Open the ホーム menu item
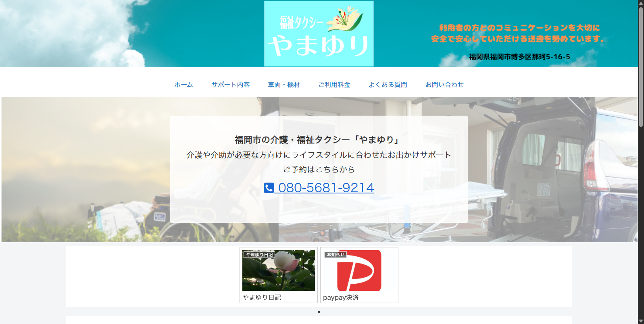644x324 pixels. coord(183,85)
